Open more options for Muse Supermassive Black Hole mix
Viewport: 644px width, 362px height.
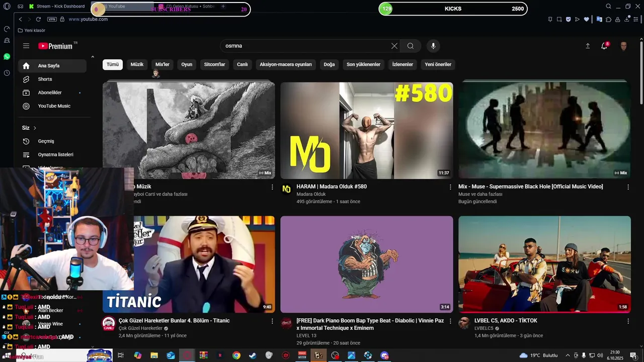pyautogui.click(x=628, y=187)
